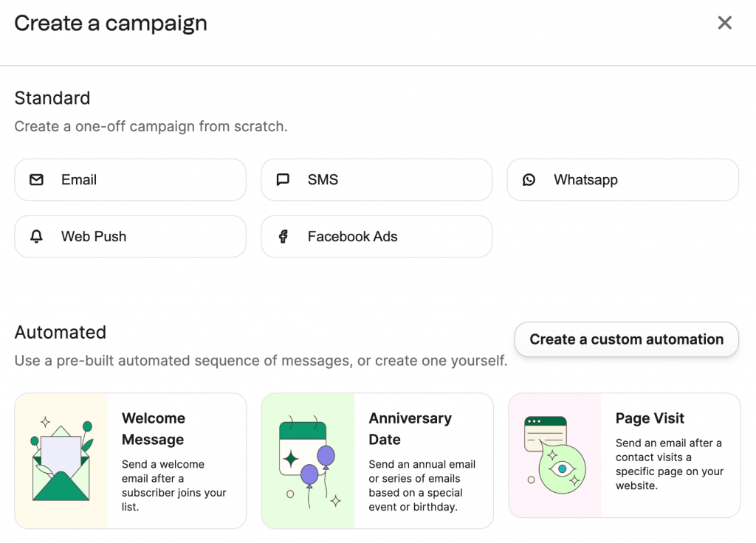Image resolution: width=756 pixels, height=543 pixels.
Task: Create a new Email campaign
Action: click(130, 179)
